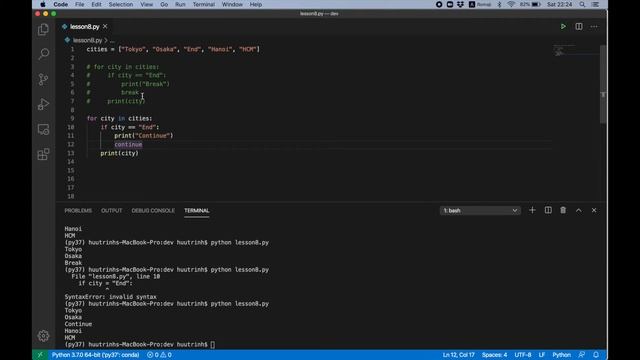Open errors and warnings count in status bar
This screenshot has height=360, width=640.
point(159,355)
